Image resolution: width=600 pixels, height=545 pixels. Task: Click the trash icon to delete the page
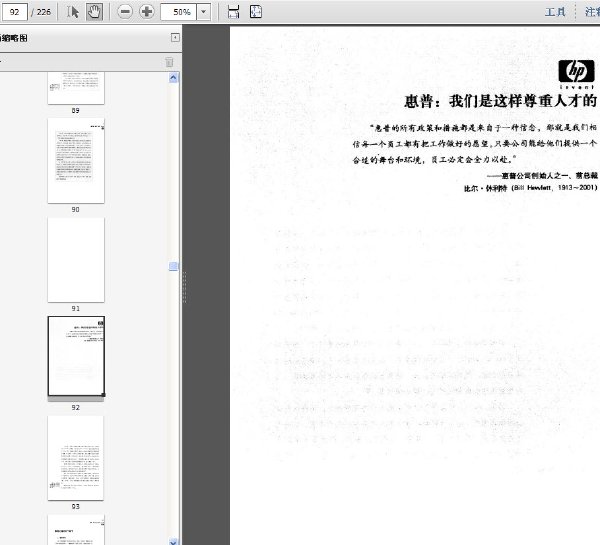click(169, 62)
